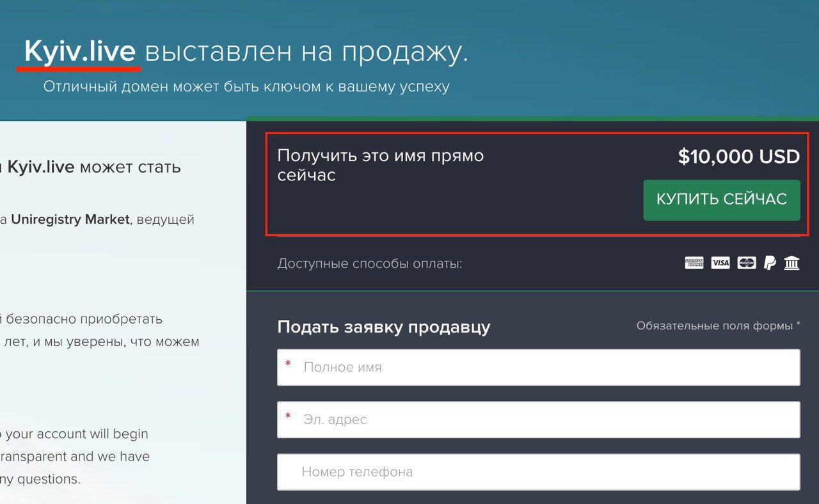Click the PayPal payment icon
819x504 pixels.
click(770, 262)
